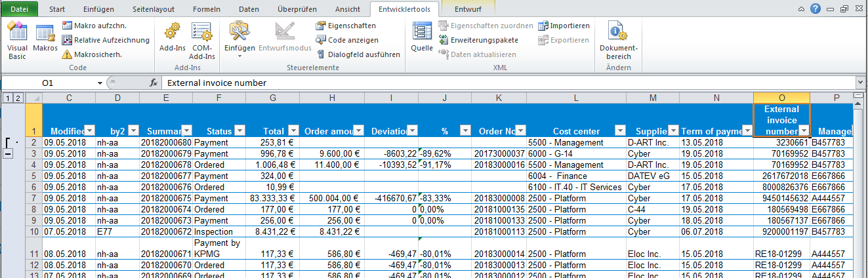Click the name box showing O1
Screen dimensions: 868x278
(47, 83)
